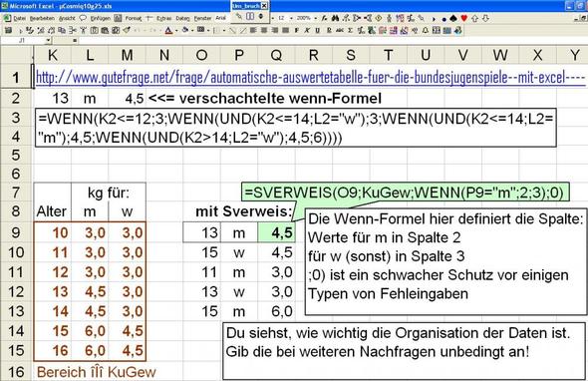Click the fill color paint bucket icon
The image size is (588, 381).
click(x=185, y=30)
